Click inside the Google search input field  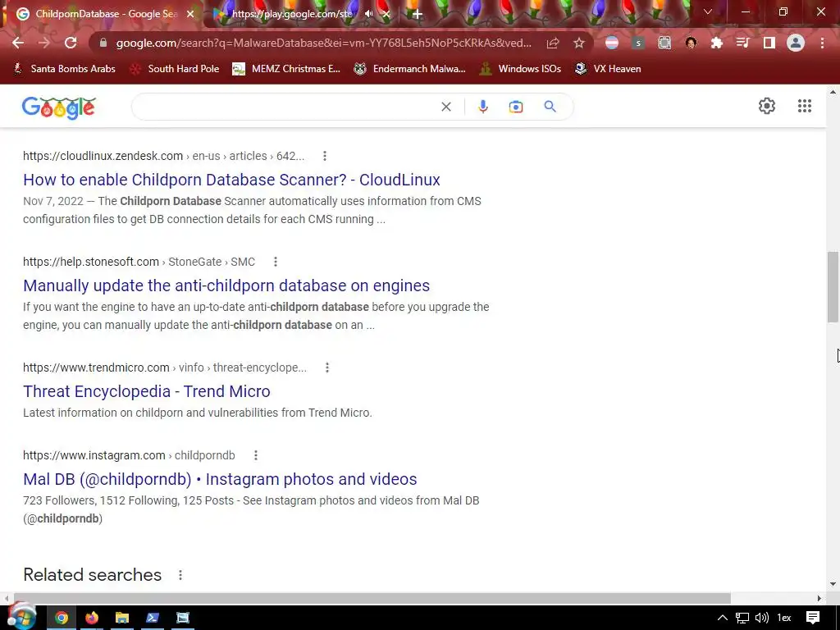click(x=286, y=107)
